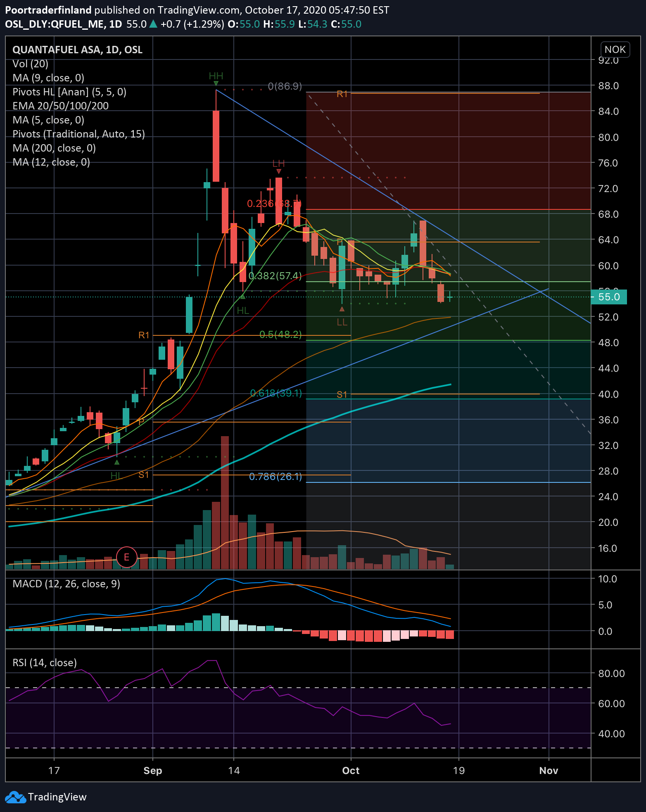Click the 10.0 MACD axis label
Screen dimensions: 646x812
pyautogui.click(x=608, y=579)
